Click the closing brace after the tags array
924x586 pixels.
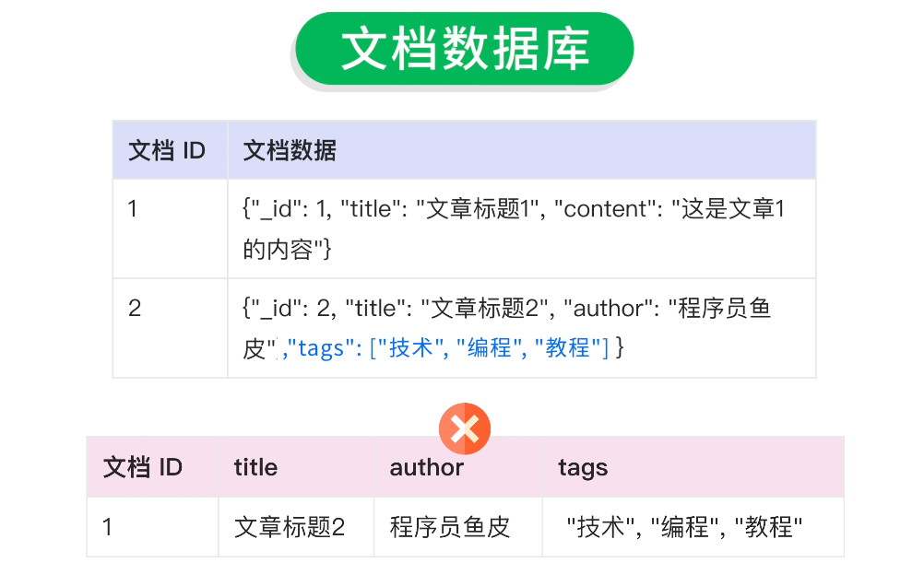point(622,348)
